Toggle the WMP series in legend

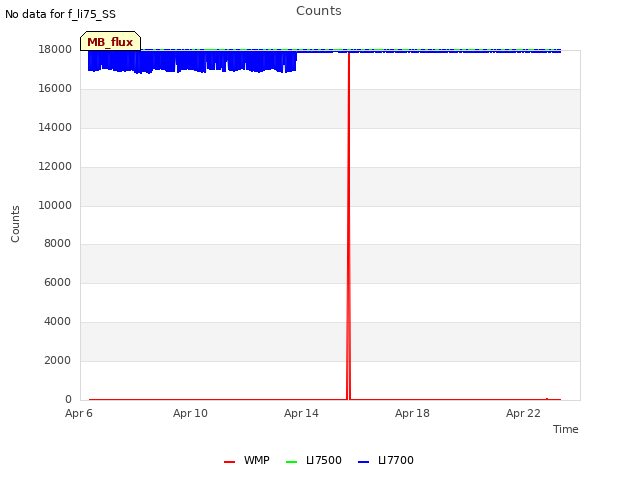click(247, 460)
